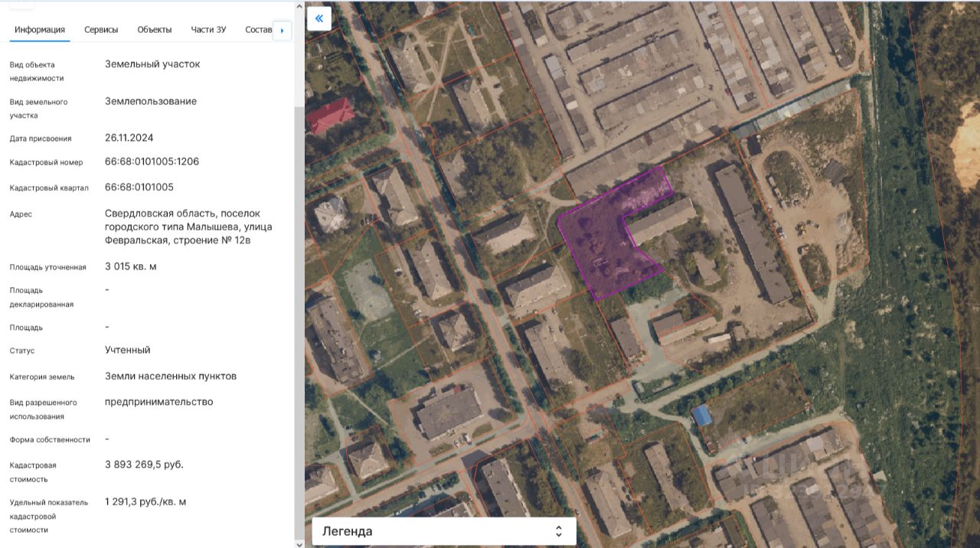Open the partly hidden Состав tab
This screenshot has height=548, width=980.
pos(259,30)
